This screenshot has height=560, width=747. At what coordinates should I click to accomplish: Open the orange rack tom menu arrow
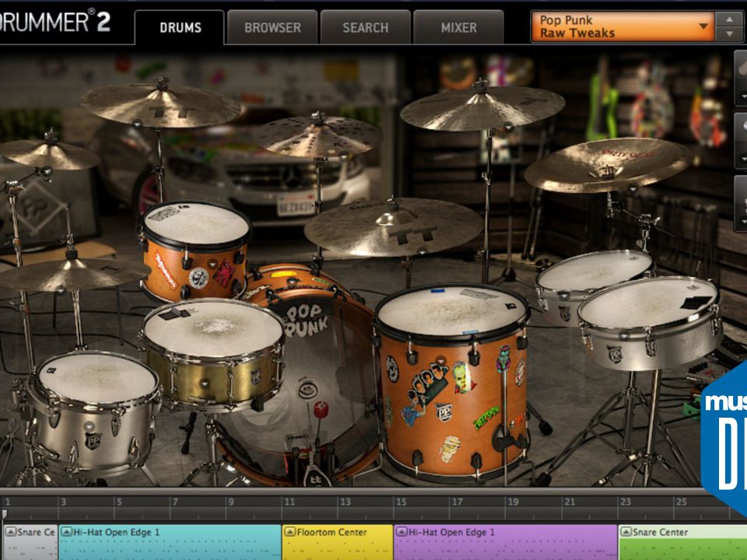click(x=212, y=264)
